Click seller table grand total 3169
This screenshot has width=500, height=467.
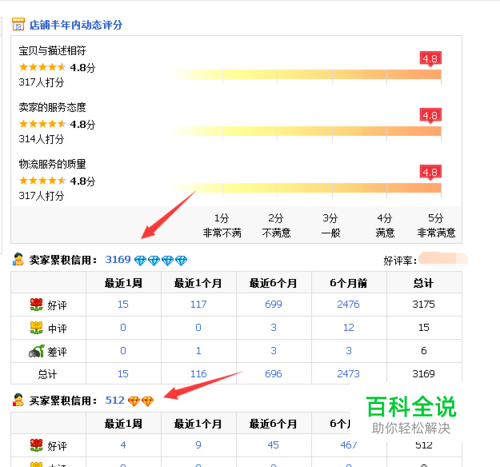click(424, 374)
